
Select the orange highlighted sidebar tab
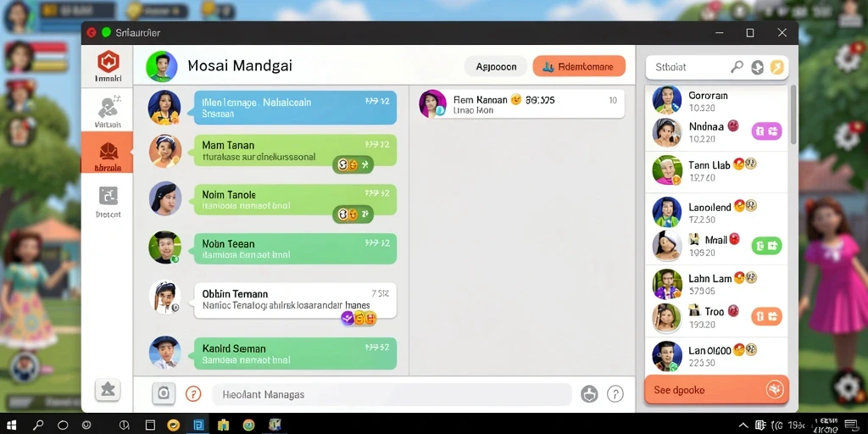pyautogui.click(x=108, y=153)
